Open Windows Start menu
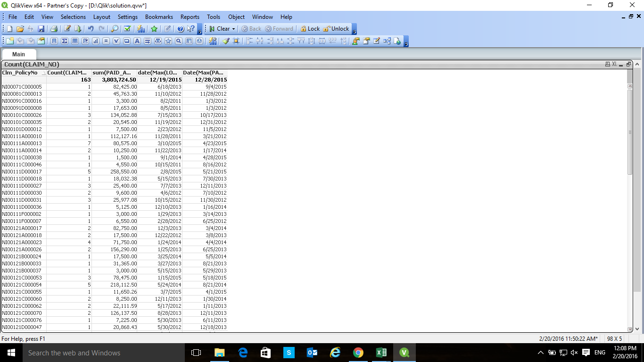The height and width of the screenshot is (362, 644). click(x=11, y=353)
